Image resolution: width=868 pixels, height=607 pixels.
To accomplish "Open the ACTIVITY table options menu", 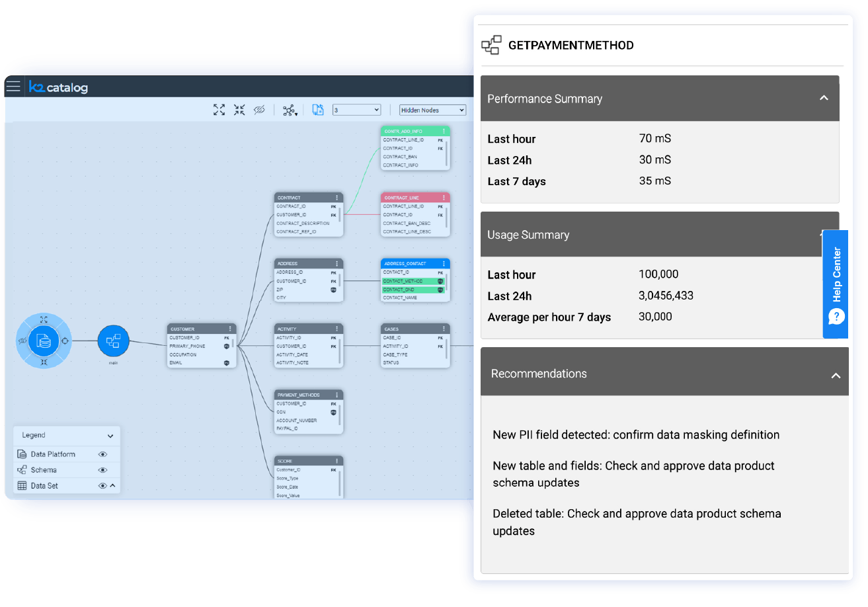I will tap(337, 329).
